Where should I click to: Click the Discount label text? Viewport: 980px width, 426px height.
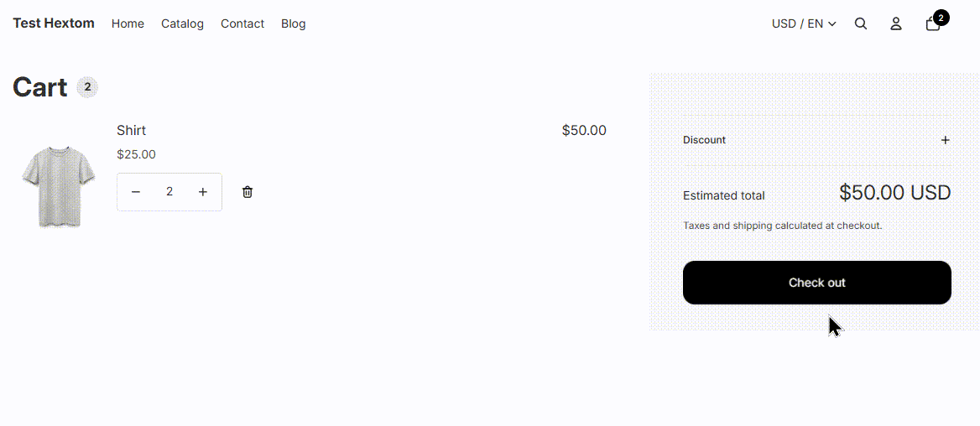(x=705, y=140)
